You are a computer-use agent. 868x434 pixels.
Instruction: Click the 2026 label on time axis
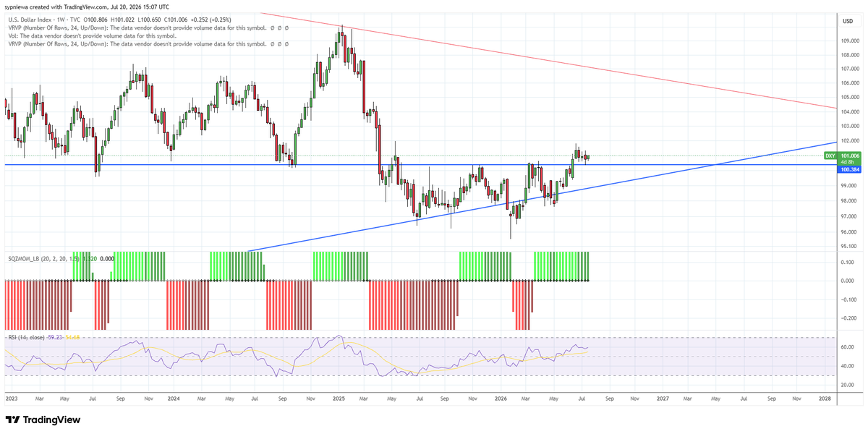[x=501, y=397]
